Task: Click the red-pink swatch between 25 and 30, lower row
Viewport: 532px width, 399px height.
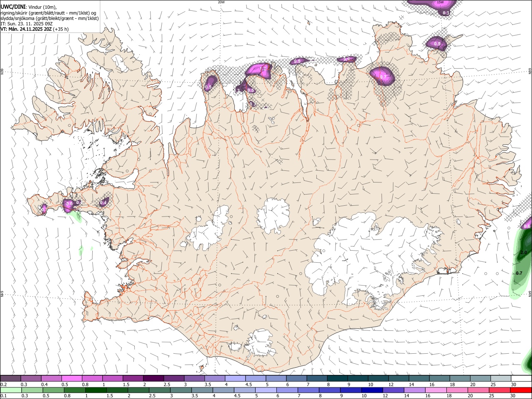Action: click(x=499, y=390)
